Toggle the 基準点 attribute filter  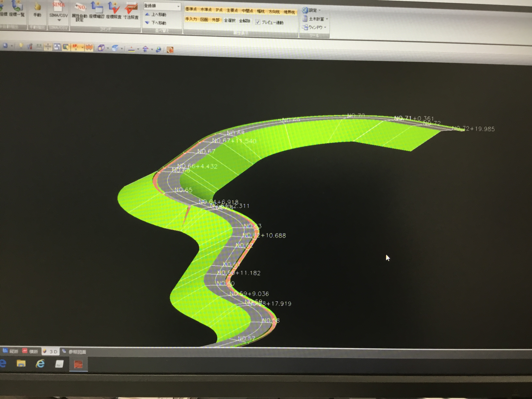tap(191, 9)
